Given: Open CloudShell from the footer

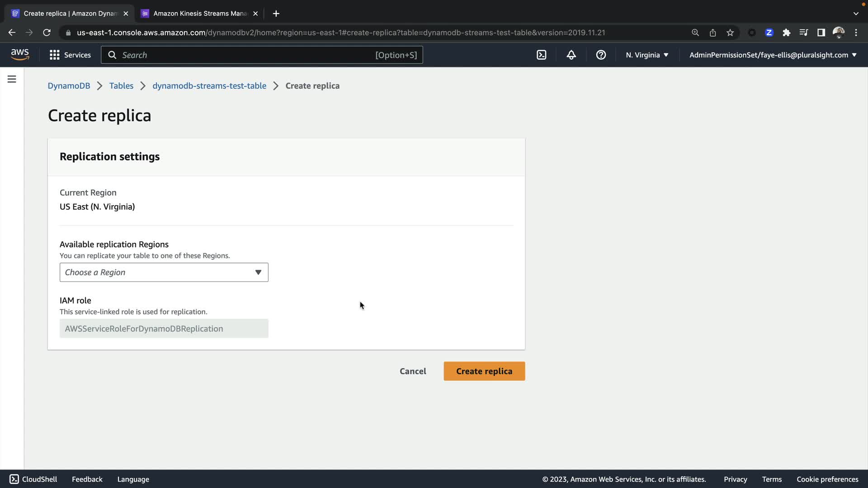Looking at the screenshot, I should coord(33,479).
